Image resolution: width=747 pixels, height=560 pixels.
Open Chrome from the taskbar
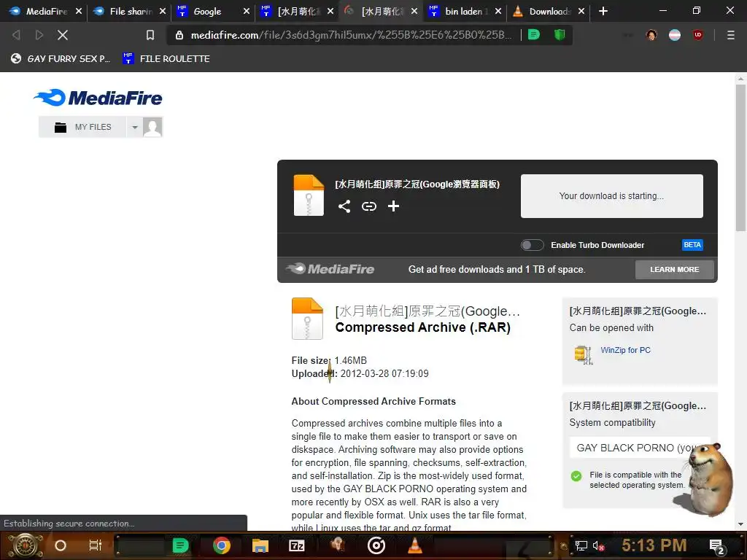coord(222,545)
